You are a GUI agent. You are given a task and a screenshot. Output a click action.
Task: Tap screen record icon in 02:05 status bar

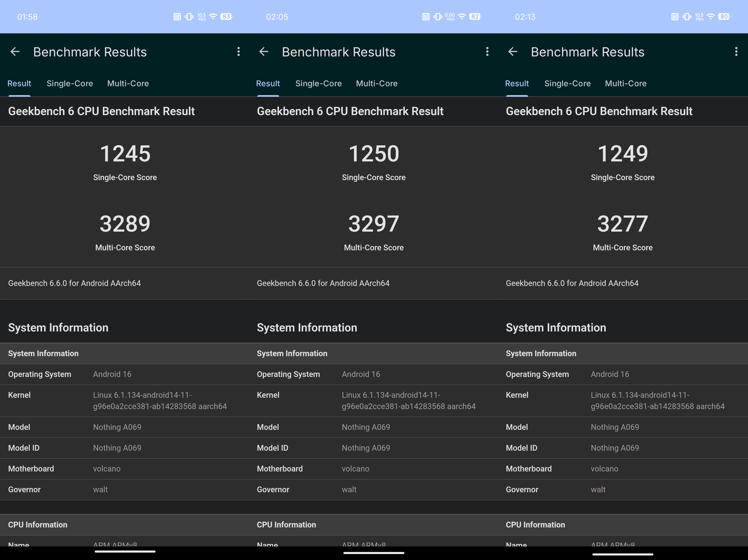click(426, 17)
